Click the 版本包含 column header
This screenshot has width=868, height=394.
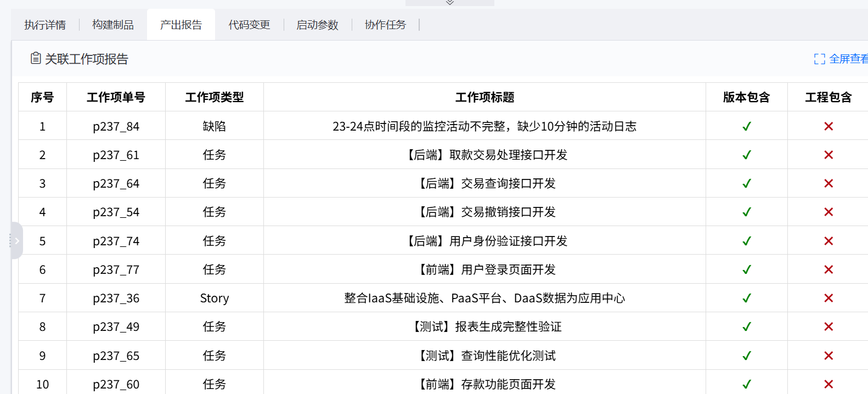[x=746, y=98]
